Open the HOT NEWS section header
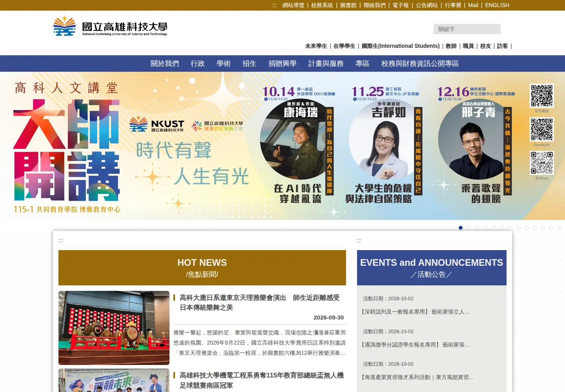565x392 pixels. pyautogui.click(x=202, y=268)
